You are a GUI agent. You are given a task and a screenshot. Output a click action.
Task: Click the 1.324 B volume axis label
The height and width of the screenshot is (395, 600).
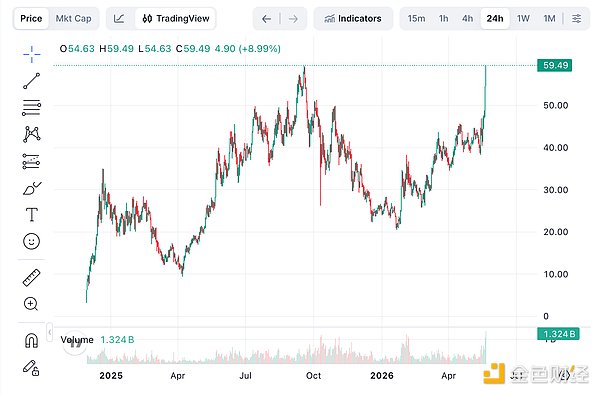[x=558, y=334]
